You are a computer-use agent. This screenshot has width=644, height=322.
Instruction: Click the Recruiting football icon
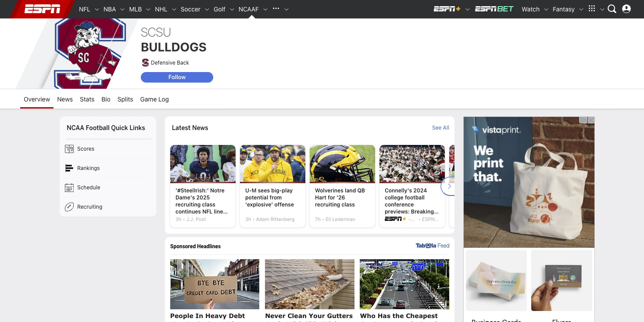(x=69, y=207)
